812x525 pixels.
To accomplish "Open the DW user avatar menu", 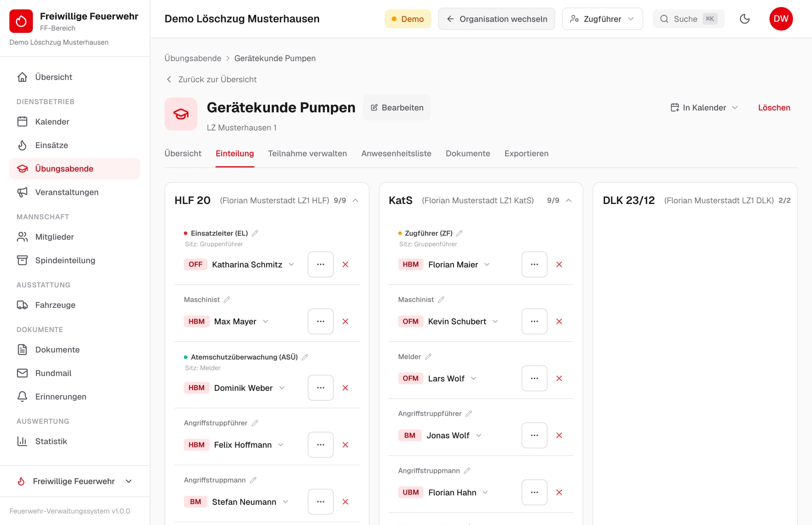I will tap(781, 19).
